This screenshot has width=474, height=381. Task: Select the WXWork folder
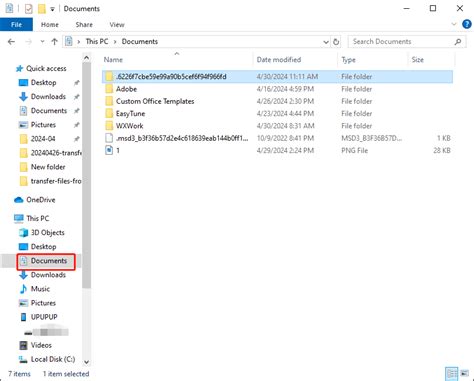277,126
